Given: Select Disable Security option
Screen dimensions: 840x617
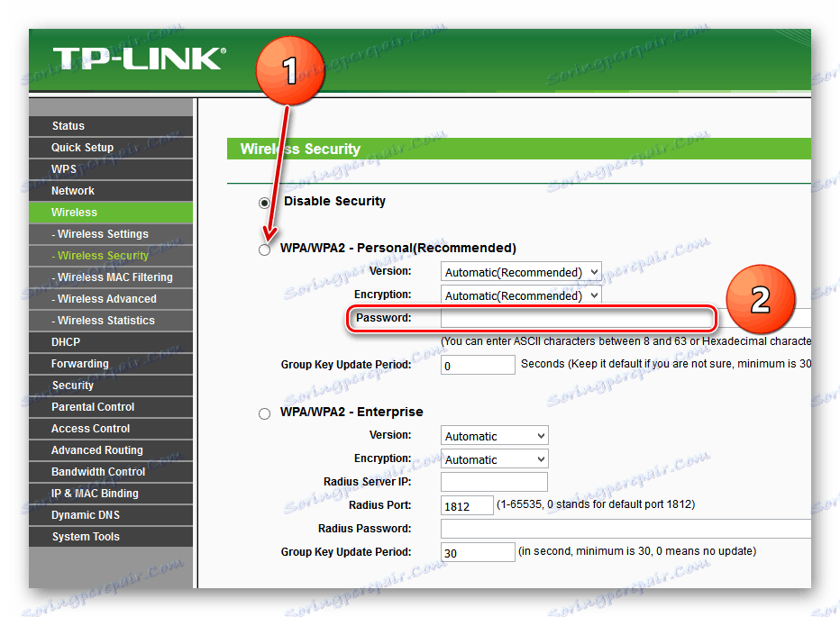Looking at the screenshot, I should (264, 201).
